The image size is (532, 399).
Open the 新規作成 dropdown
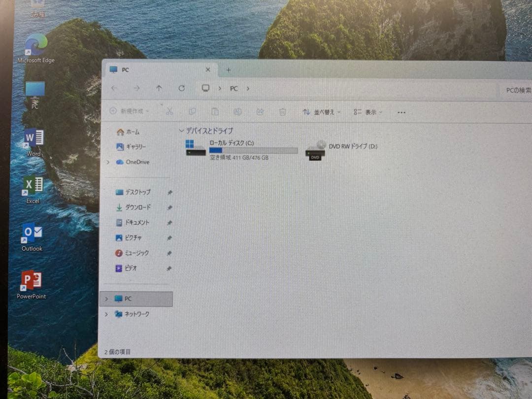(129, 112)
